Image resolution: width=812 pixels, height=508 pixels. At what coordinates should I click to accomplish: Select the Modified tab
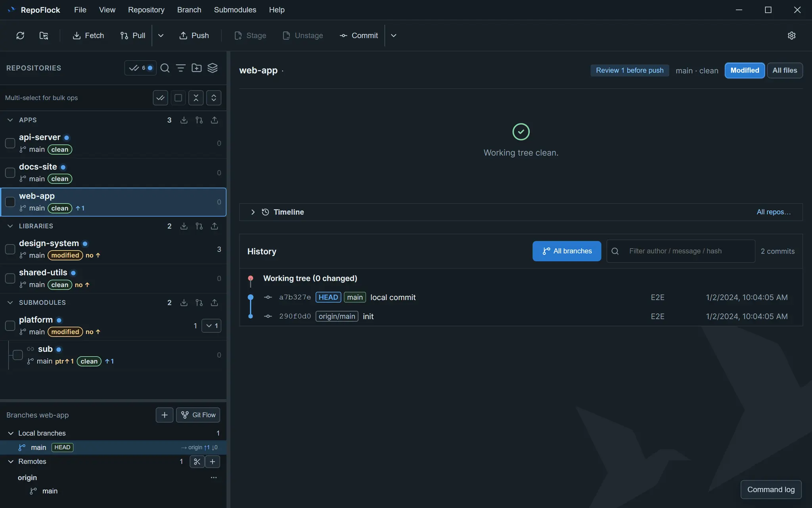click(745, 71)
